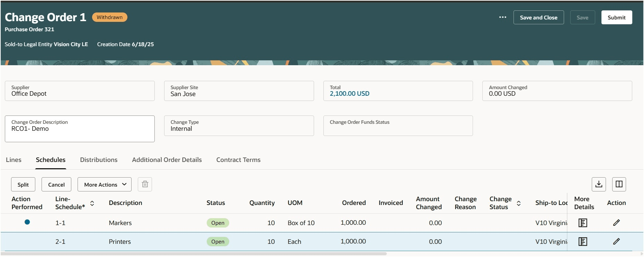Click the Amount Changed 0.00 USD field
This screenshot has width=644, height=257.
557,91
